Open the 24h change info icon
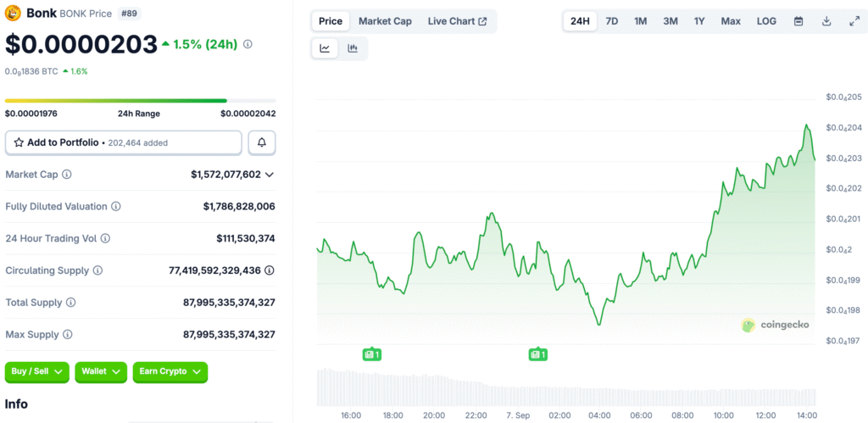Image resolution: width=868 pixels, height=423 pixels. coord(248,44)
